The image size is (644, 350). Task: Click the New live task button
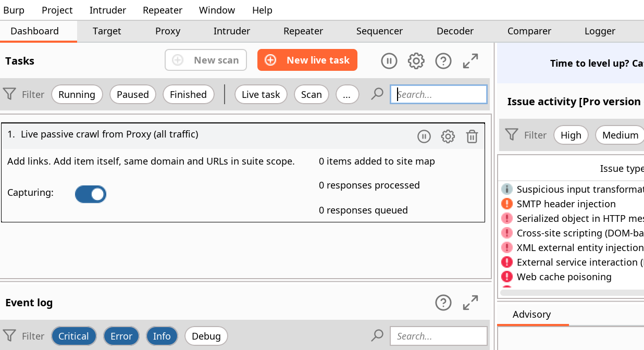pyautogui.click(x=307, y=60)
